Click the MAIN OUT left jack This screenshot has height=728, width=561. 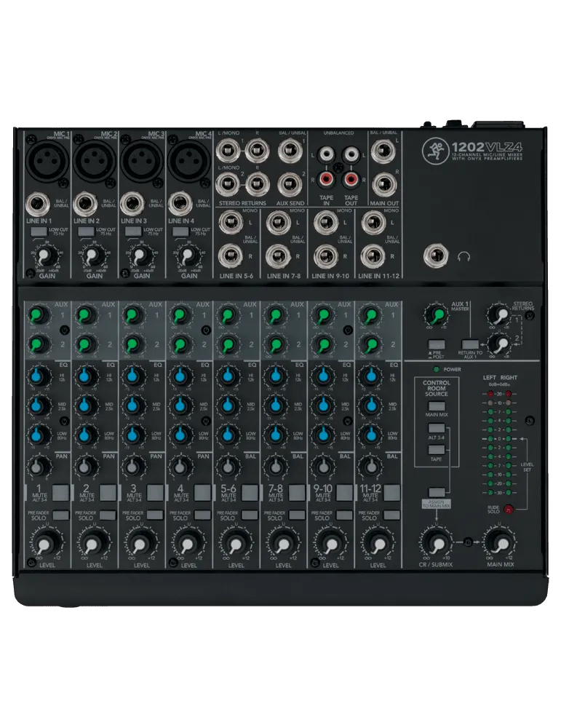(x=383, y=151)
